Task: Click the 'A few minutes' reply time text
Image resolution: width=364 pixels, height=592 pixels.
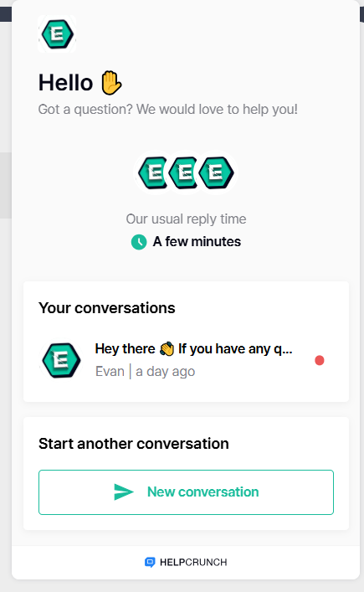Action: [x=197, y=242]
